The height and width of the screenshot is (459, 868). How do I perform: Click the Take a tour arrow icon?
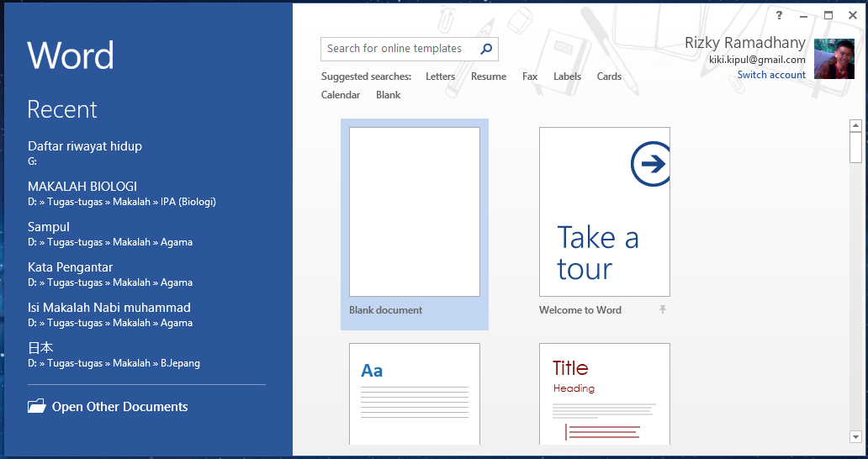[651, 164]
